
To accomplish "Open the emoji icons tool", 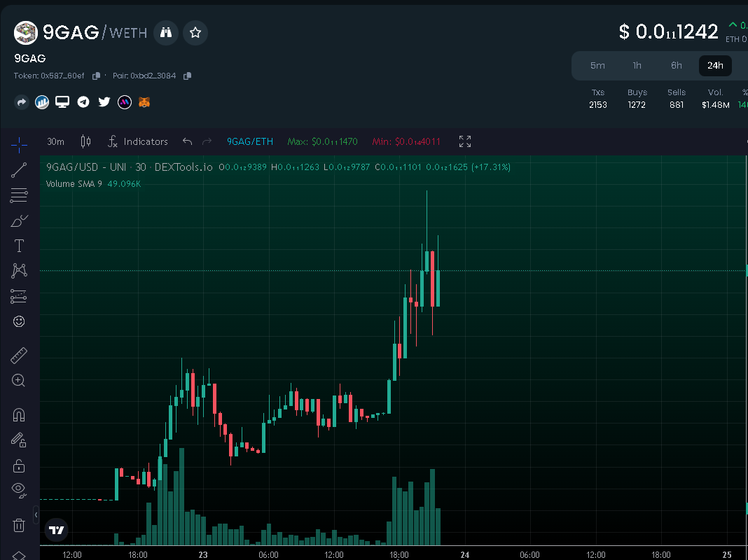I will (19, 321).
